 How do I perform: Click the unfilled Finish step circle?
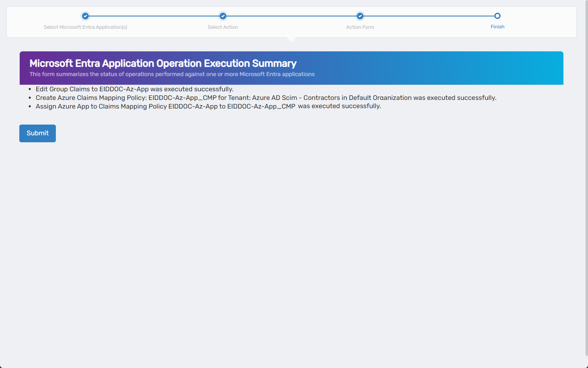(x=497, y=15)
